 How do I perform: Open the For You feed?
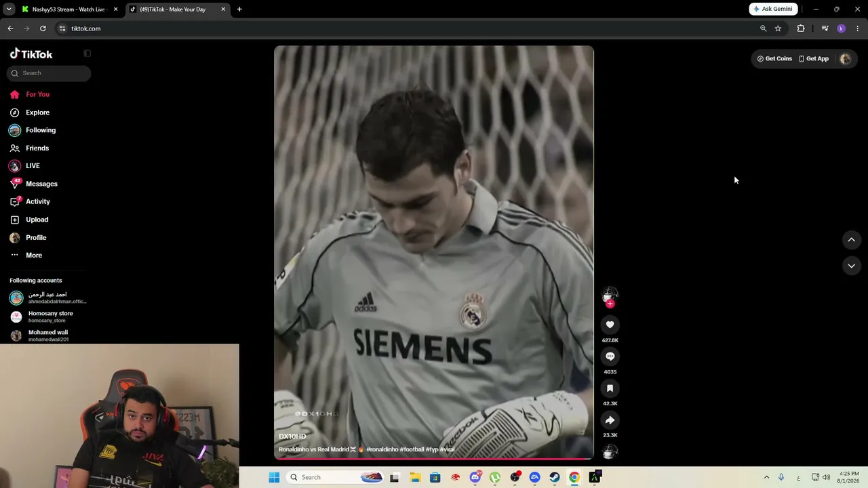pos(30,94)
